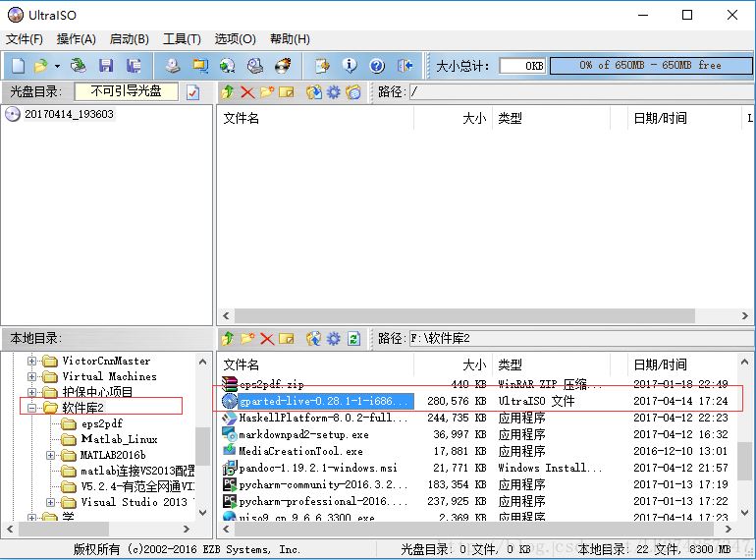Open dropdown arrow beside Open icon
The height and width of the screenshot is (560, 756).
point(57,66)
